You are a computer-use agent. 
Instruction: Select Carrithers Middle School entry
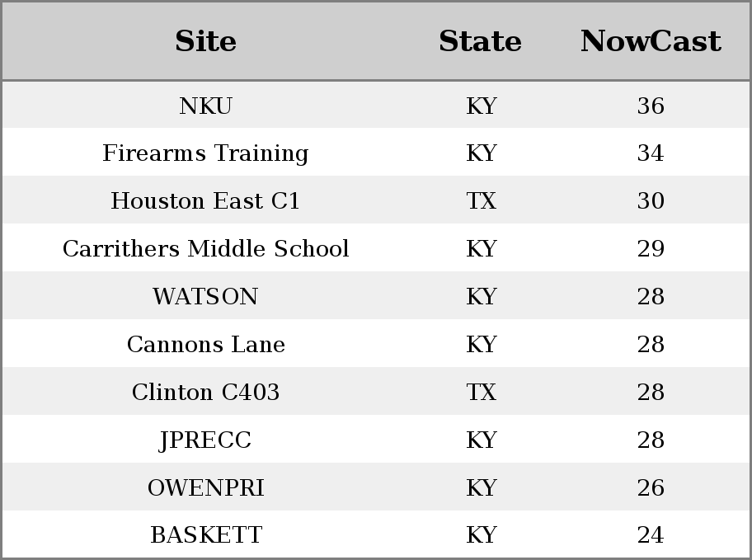[205, 248]
